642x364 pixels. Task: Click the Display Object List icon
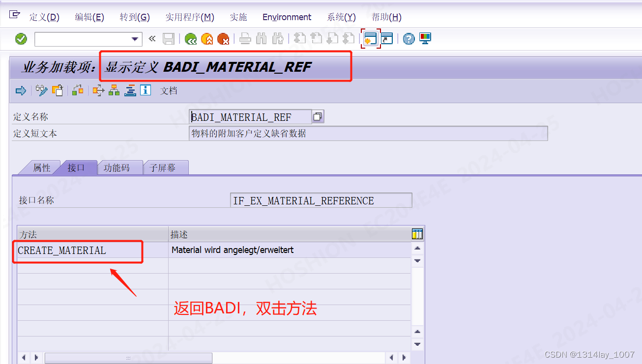click(x=98, y=90)
